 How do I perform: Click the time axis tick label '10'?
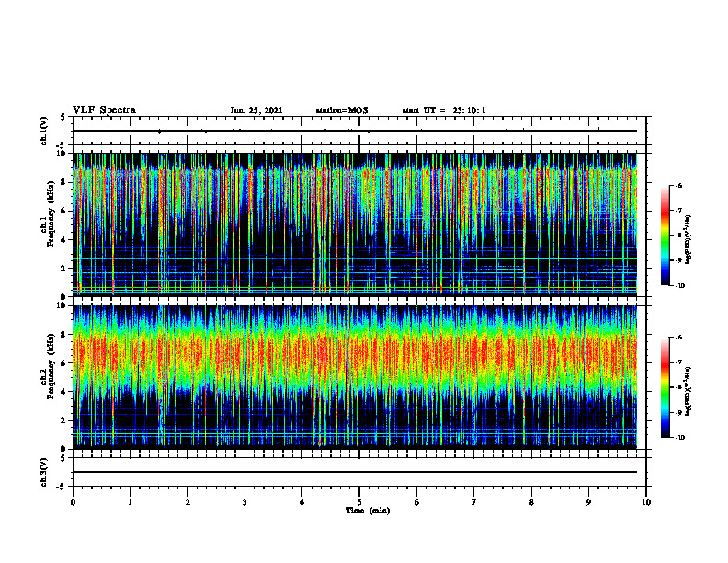coord(646,502)
